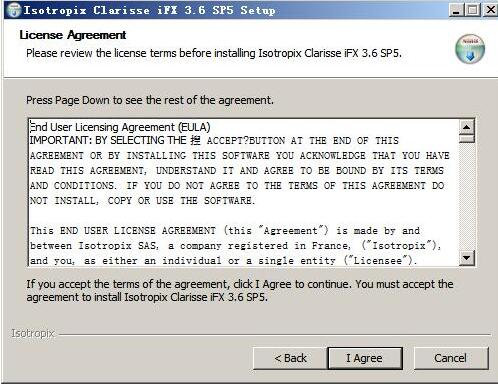Click the Isotropix branding label
Image resolution: width=498 pixels, height=386 pixels.
[x=33, y=333]
